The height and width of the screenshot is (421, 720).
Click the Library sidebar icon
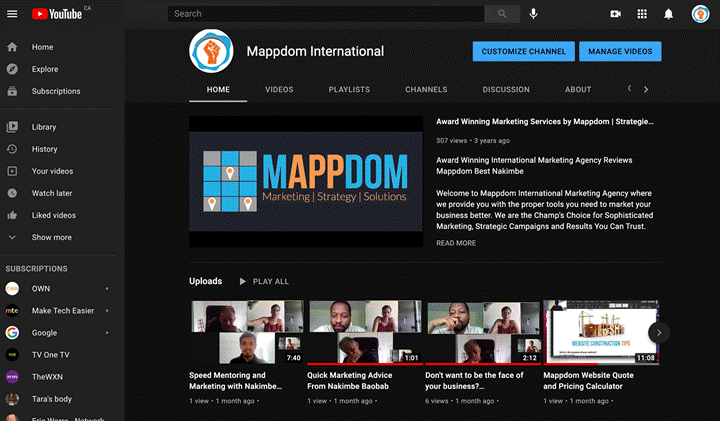coord(12,127)
